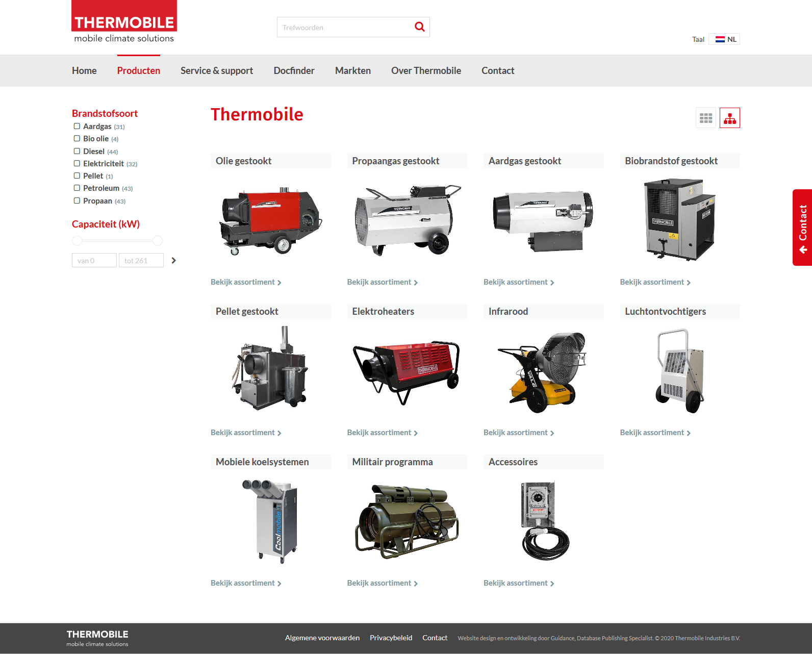View Propaangas gestookt assortment link
Viewport: 812px width, 654px height.
[383, 282]
